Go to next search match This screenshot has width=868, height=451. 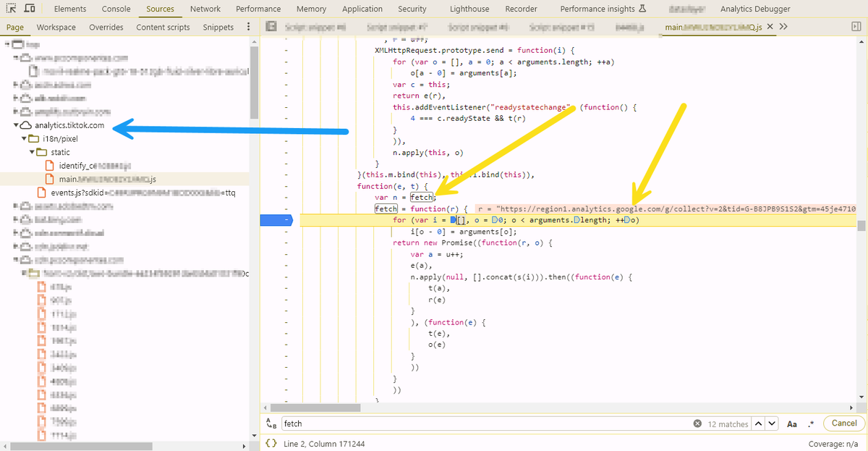pyautogui.click(x=772, y=423)
